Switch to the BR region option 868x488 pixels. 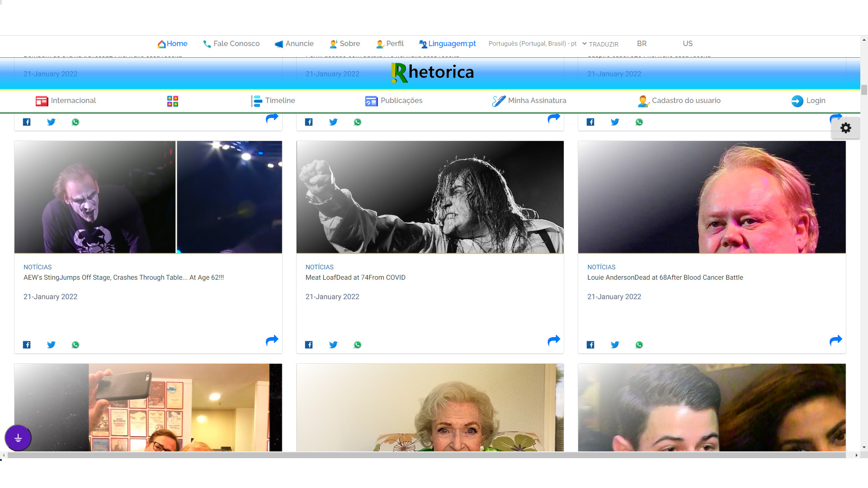pos(642,44)
